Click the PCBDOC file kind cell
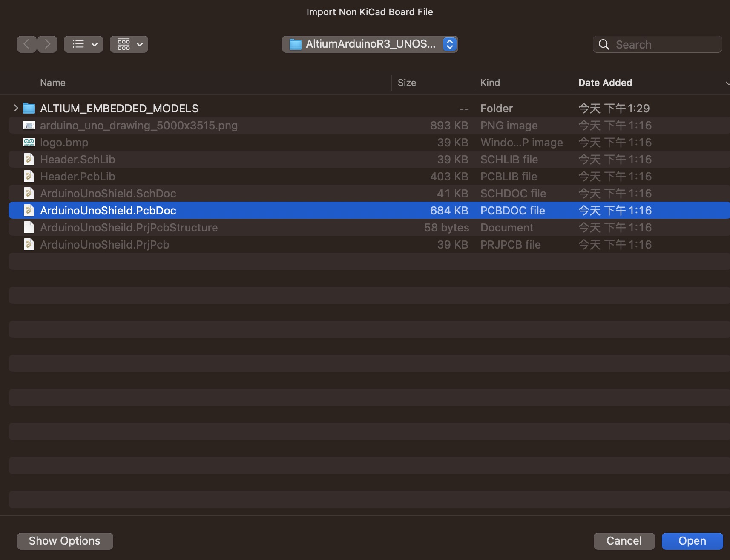 point(513,211)
